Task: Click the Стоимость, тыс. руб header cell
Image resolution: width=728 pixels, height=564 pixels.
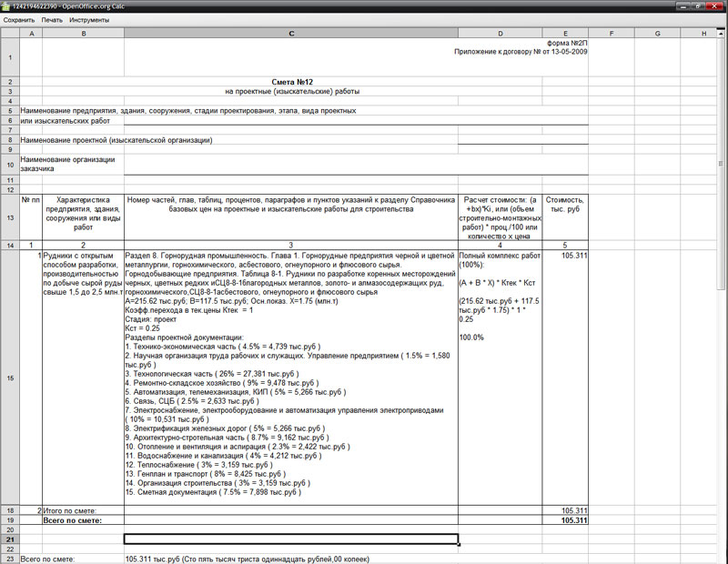Action: tap(565, 205)
